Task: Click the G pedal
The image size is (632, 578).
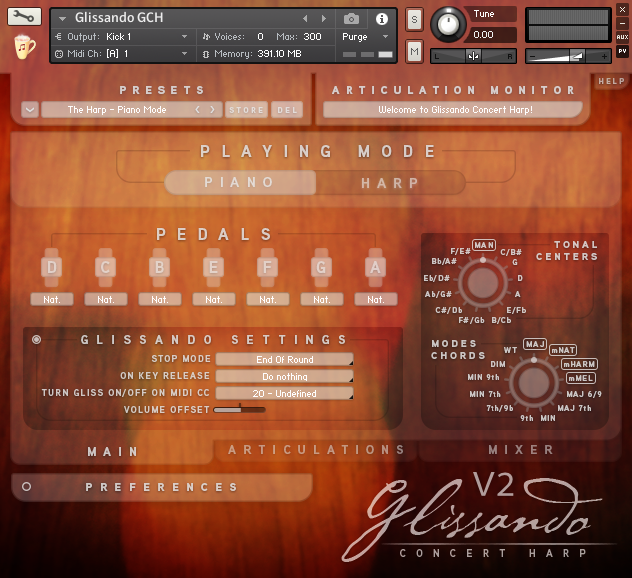Action: pyautogui.click(x=321, y=267)
